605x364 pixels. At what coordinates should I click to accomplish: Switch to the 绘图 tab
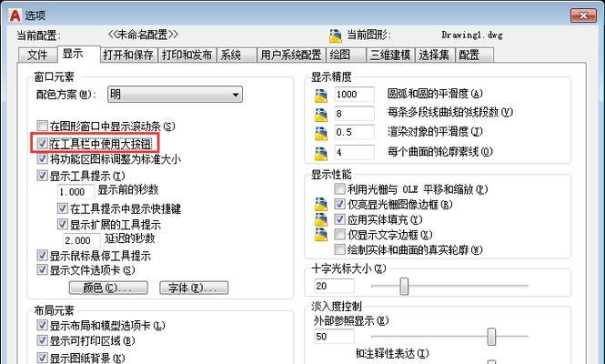tap(346, 55)
